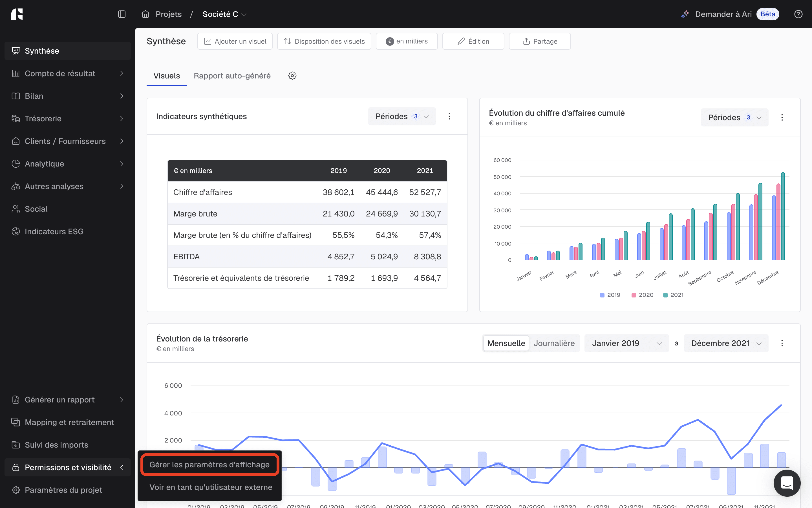Expand the Bilan submenu chevron
The width and height of the screenshot is (812, 508).
122,96
